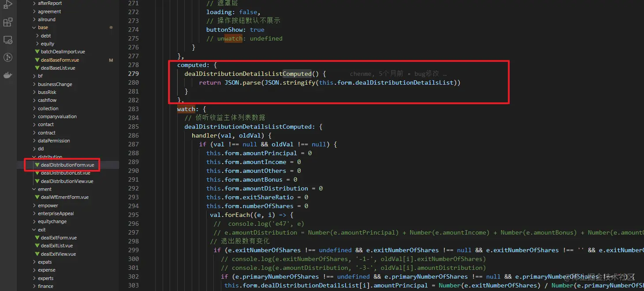Click 'buttonShow: true' code line

(x=235, y=30)
